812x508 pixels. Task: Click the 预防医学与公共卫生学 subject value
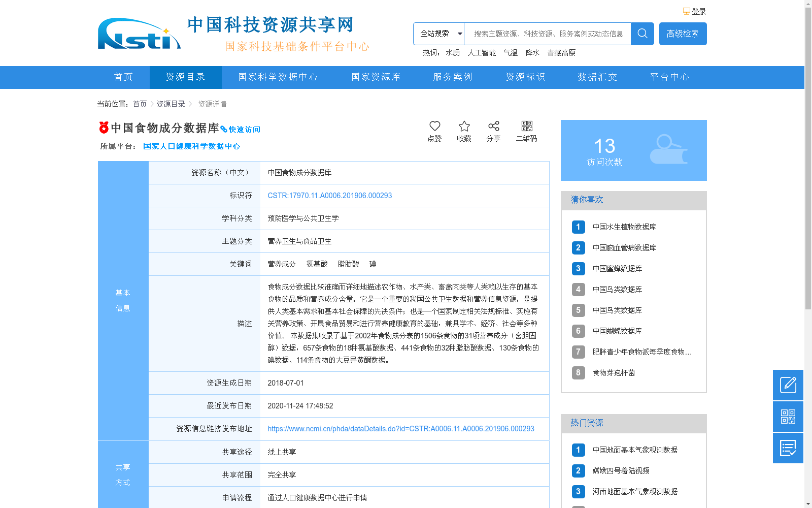coord(303,218)
